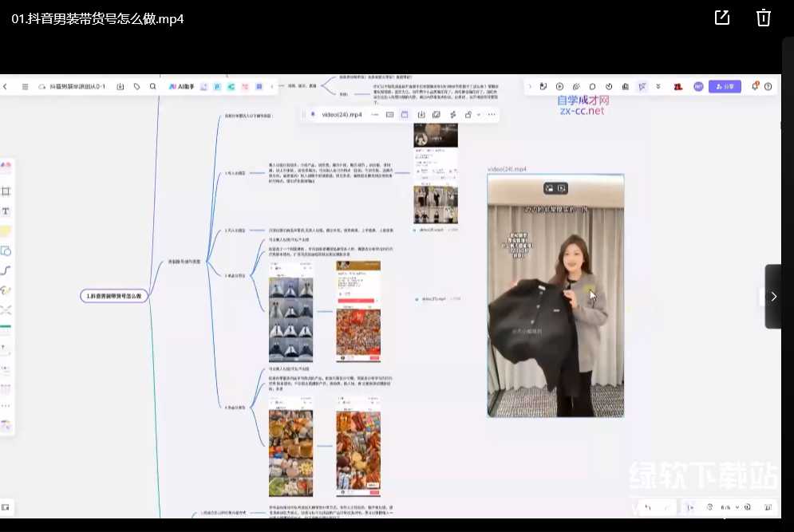Open the notifications bell

(754, 86)
